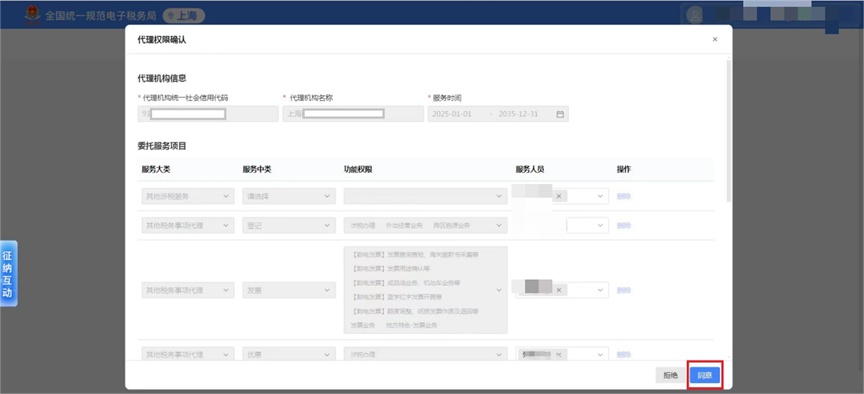Open the calendar icon in 服务时间 field
The image size is (864, 394).
[560, 114]
